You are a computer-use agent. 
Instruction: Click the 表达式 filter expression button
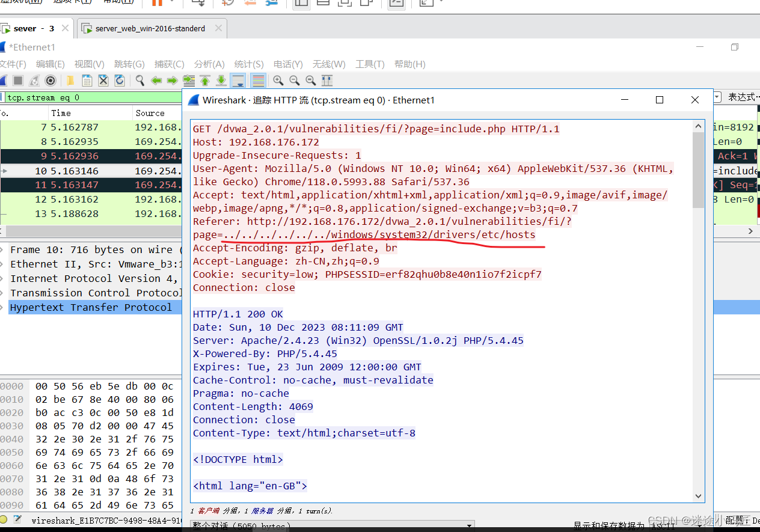pos(744,97)
